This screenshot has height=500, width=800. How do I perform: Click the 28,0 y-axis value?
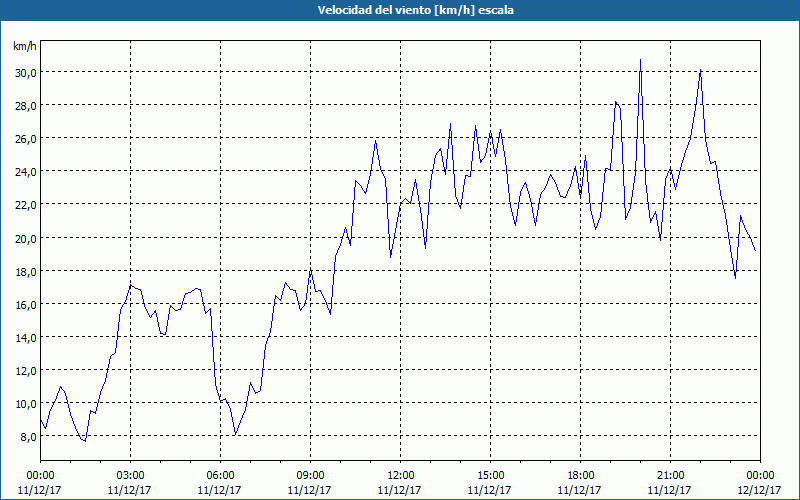tap(26, 106)
